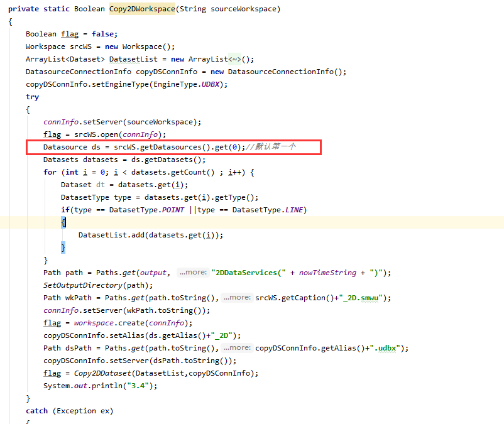
Task: Click DatasetList.add(datasets.get(i)) statement
Action: [151, 235]
